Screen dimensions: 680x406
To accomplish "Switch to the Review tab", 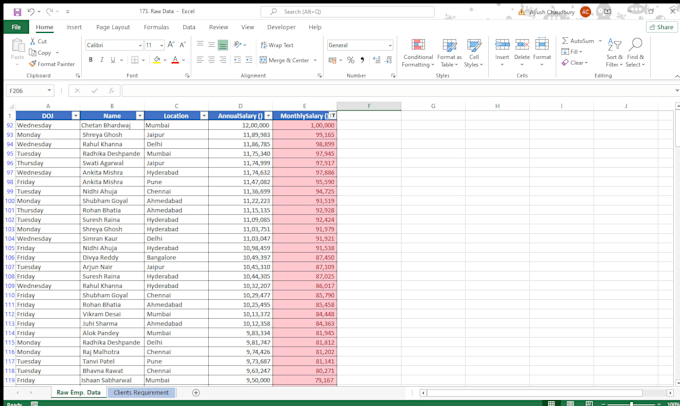I will (218, 27).
